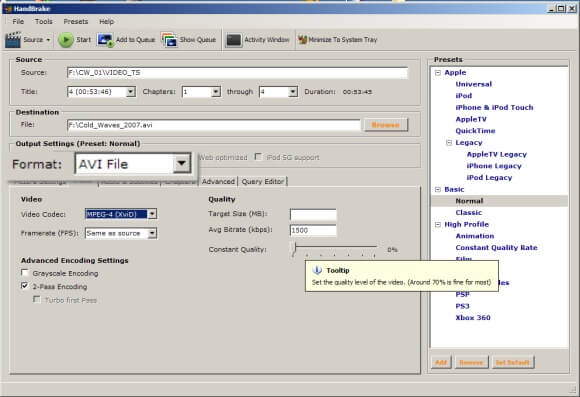Select the Xbox 360 preset
Viewport: 580px width, 397px height.
point(473,318)
